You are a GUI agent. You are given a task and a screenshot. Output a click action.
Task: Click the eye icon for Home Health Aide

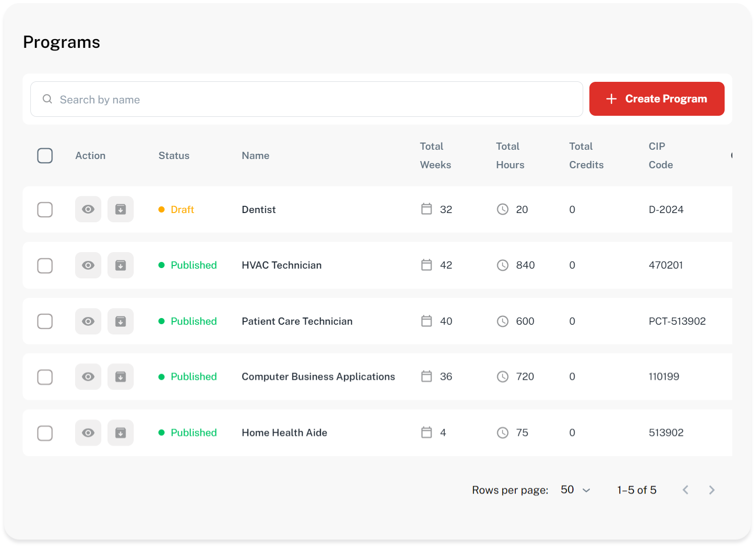pos(88,433)
